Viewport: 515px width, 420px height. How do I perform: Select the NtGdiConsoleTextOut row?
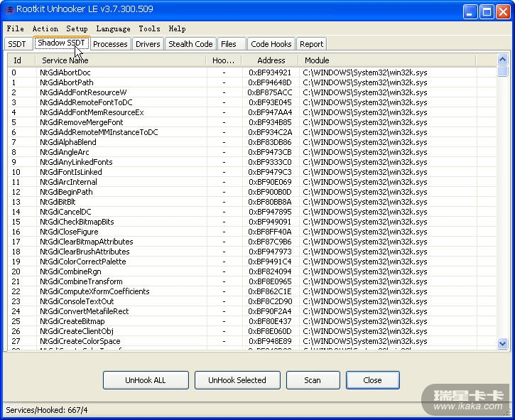(x=252, y=301)
